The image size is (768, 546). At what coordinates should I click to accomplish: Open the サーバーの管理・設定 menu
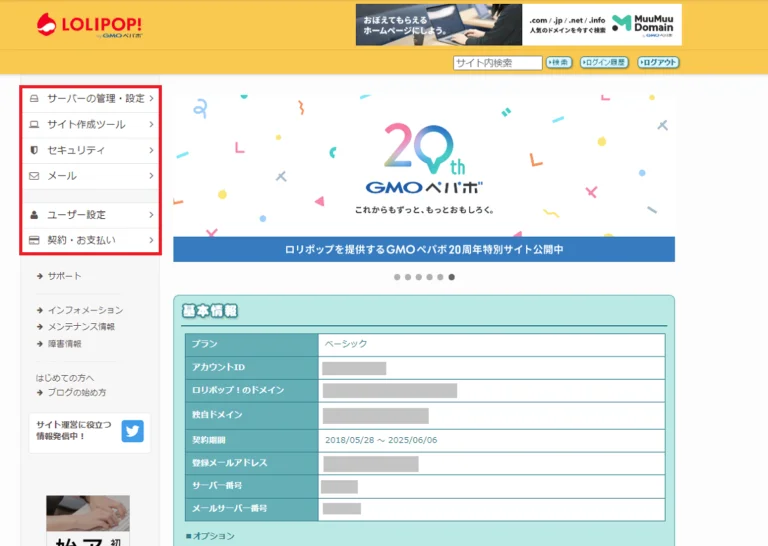click(x=91, y=99)
